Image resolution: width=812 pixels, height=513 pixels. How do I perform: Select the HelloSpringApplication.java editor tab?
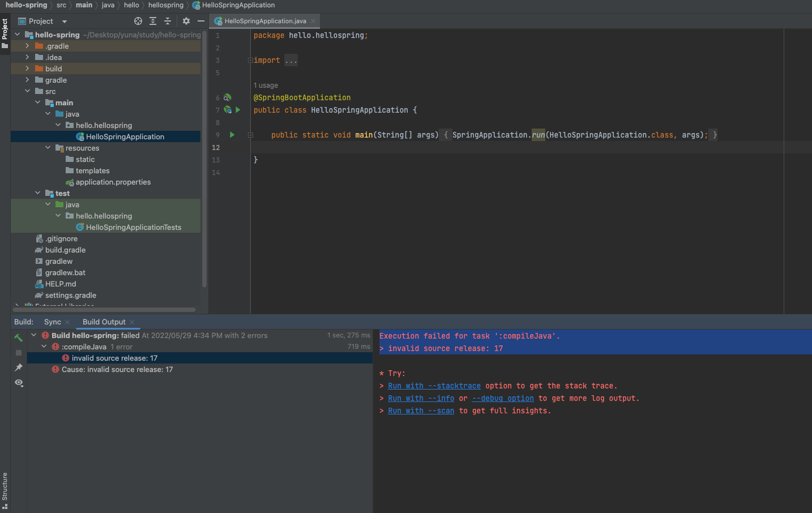tap(264, 21)
